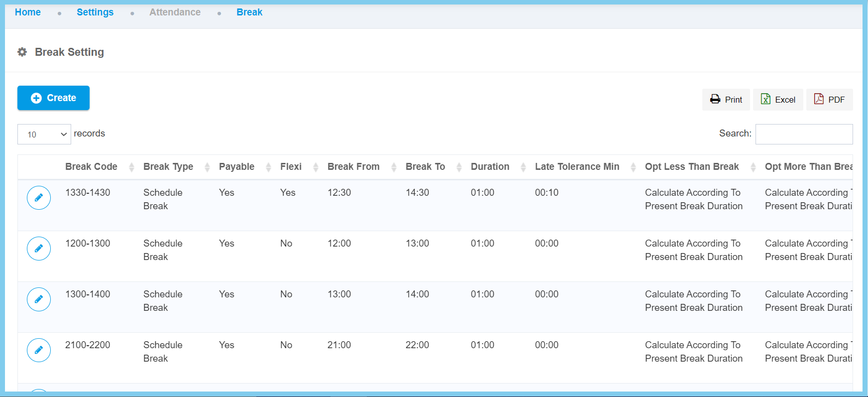
Task: Sort by the Payable column header
Action: (x=236, y=167)
